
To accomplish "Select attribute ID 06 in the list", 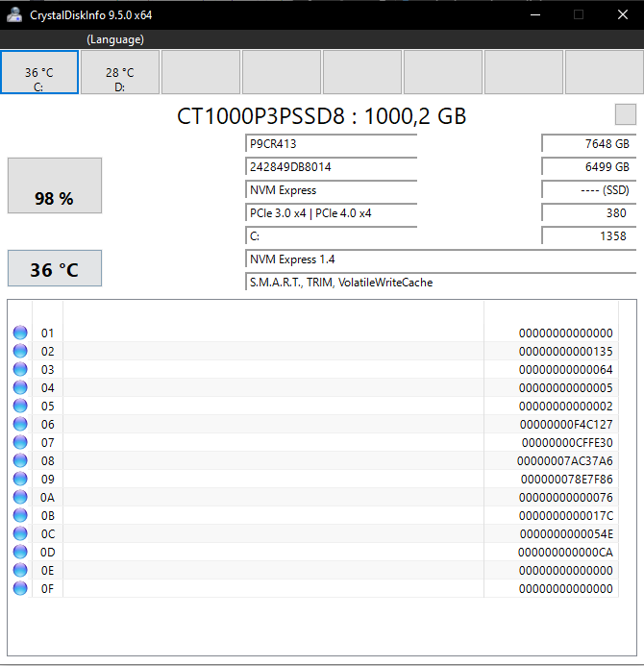I will coord(47,425).
